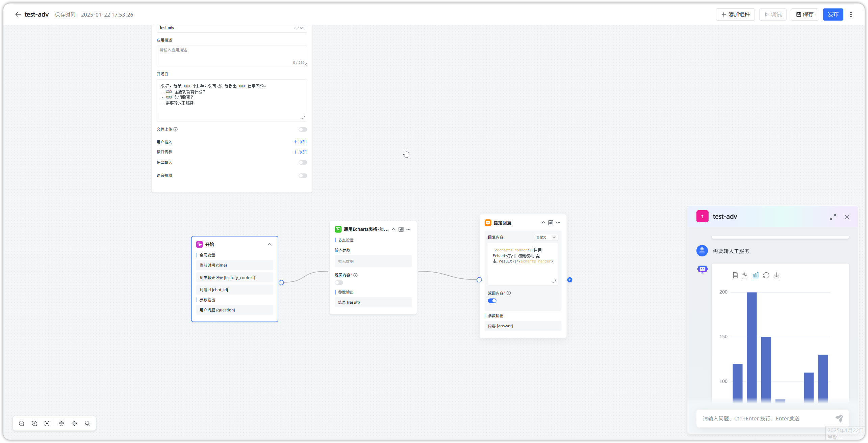Click 添加 next to 用户输入
The height and width of the screenshot is (443, 868).
[x=300, y=142]
